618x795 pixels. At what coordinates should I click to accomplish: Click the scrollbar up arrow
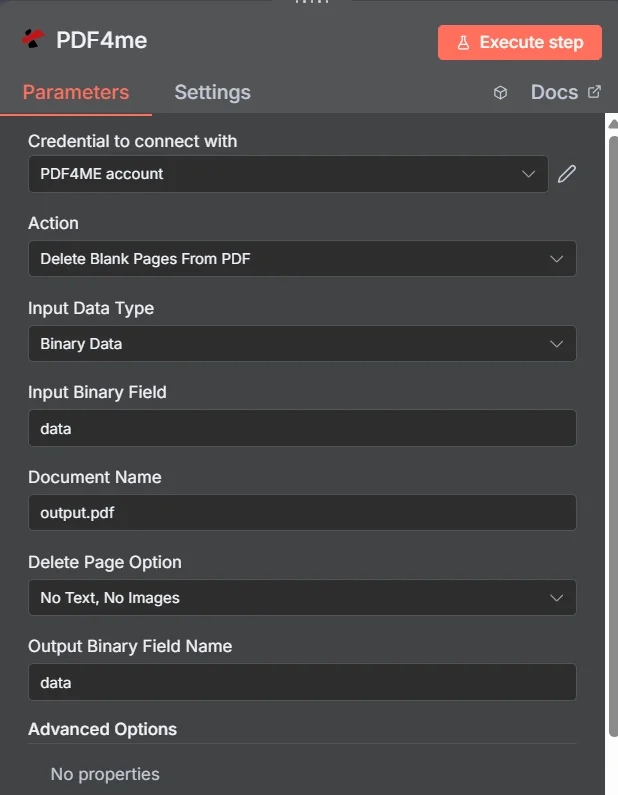[x=613, y=123]
